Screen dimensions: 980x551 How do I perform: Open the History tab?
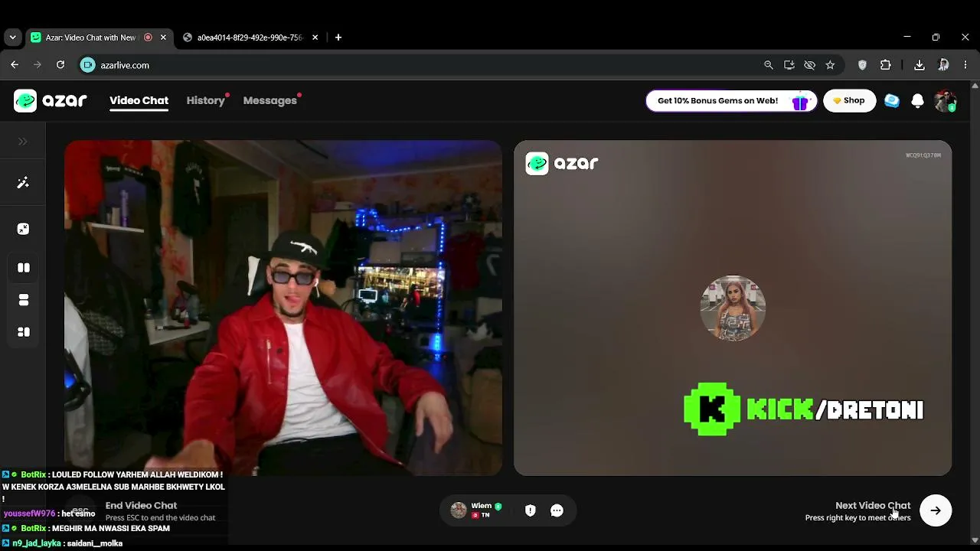(205, 100)
